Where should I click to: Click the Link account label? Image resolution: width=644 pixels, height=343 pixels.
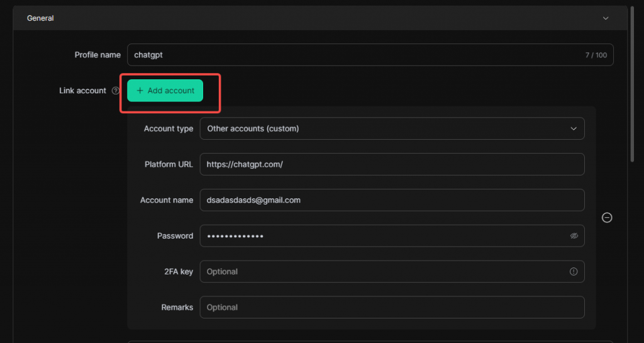pos(82,91)
